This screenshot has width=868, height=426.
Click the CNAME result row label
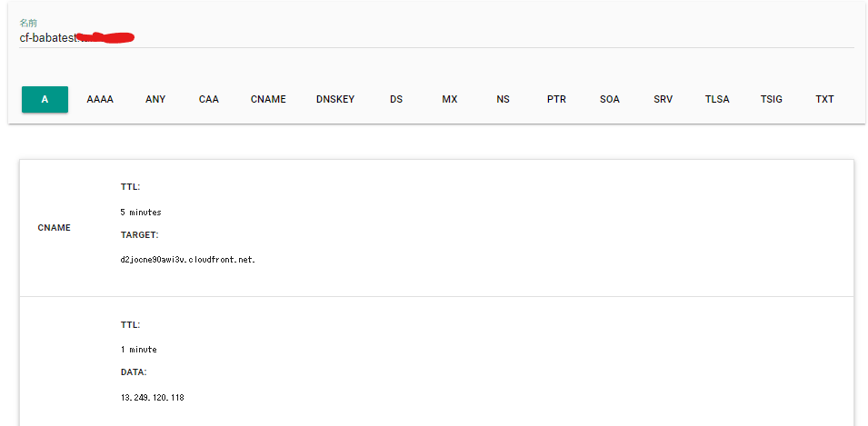point(55,227)
